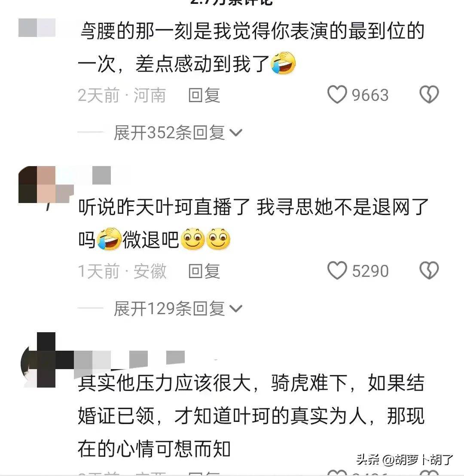Dislike the 河南 comment via broken heart
Viewport: 464px width, 476px height.
point(429,94)
